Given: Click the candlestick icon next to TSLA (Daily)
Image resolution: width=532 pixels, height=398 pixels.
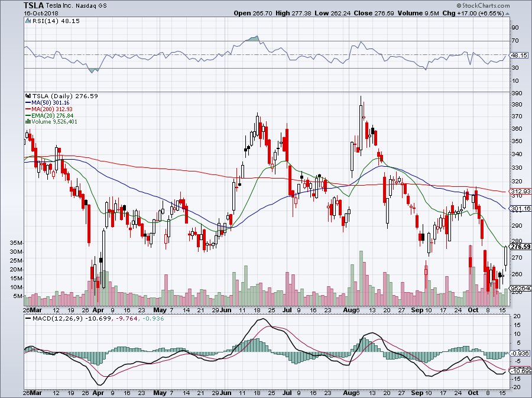Looking at the screenshot, I should coord(28,96).
